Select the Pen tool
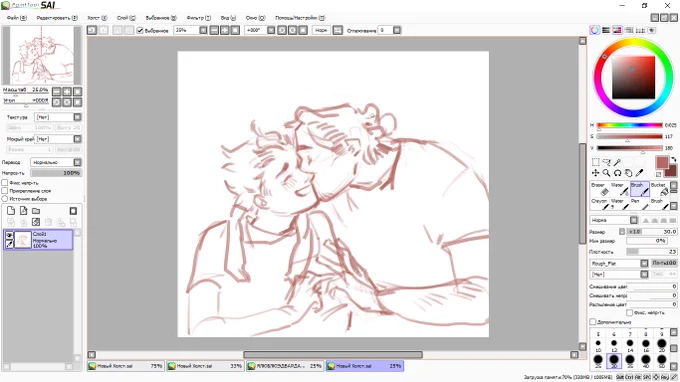Viewport: 680px width, 382px height. point(640,204)
